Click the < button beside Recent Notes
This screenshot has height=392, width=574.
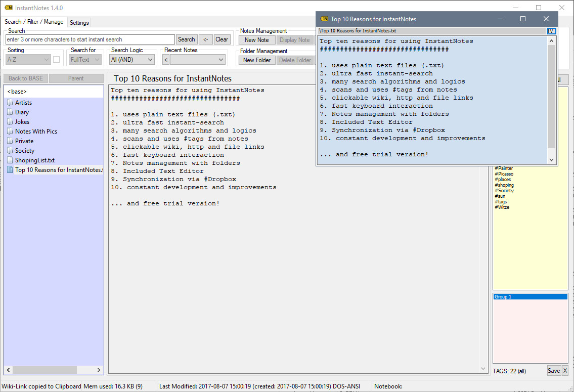[166, 60]
